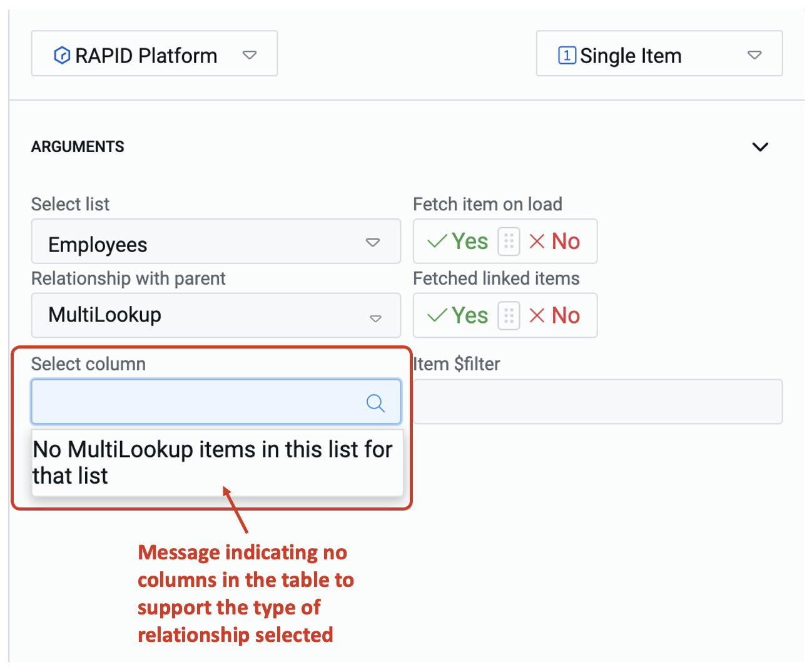This screenshot has height=672, width=812.
Task: Click the 'Relationship with parent' label
Action: (128, 278)
